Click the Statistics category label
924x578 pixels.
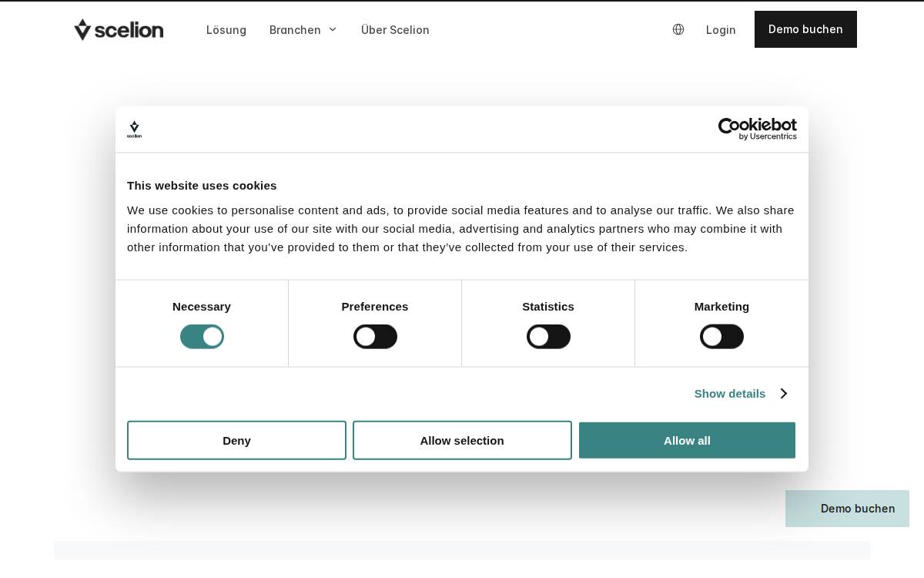point(548,306)
